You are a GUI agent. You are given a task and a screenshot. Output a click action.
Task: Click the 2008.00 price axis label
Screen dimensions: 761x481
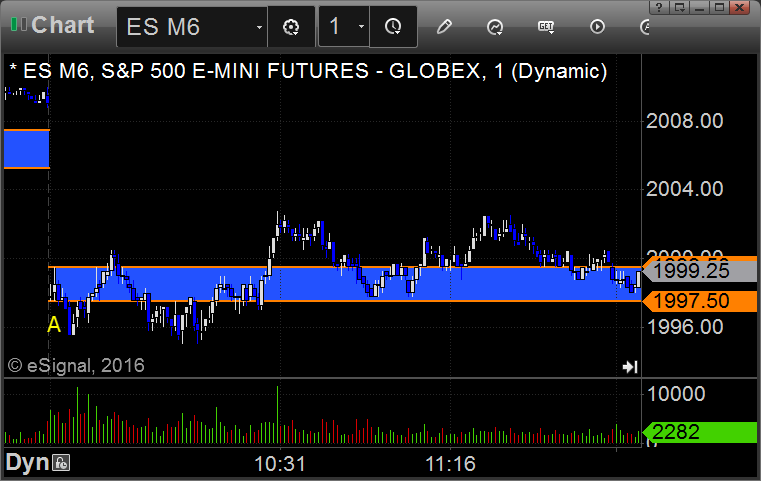pyautogui.click(x=684, y=121)
